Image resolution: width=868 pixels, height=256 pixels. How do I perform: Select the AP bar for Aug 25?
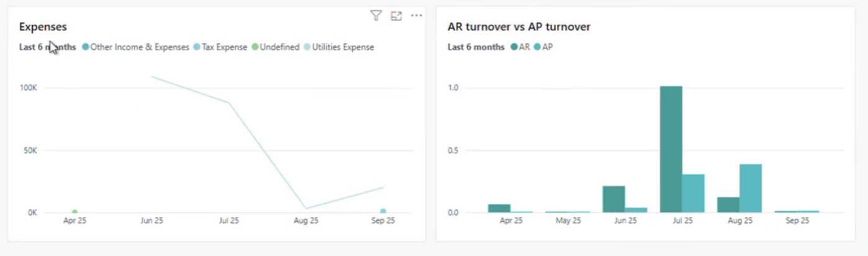750,188
